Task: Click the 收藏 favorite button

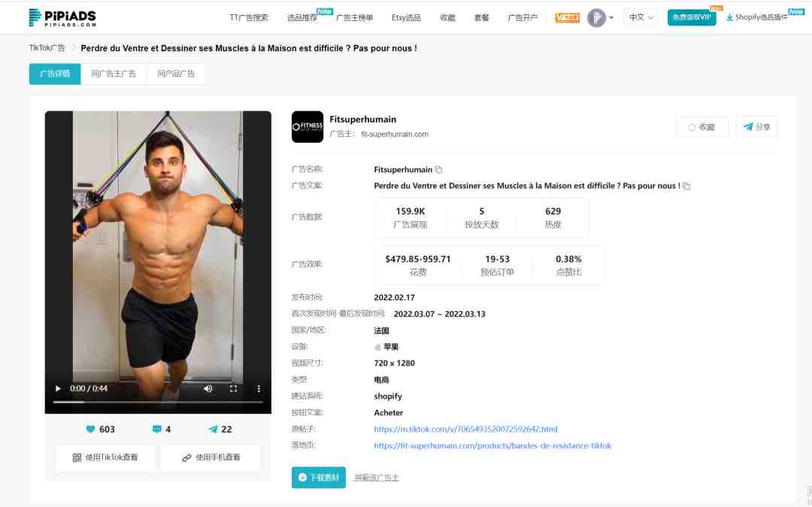Action: tap(702, 127)
